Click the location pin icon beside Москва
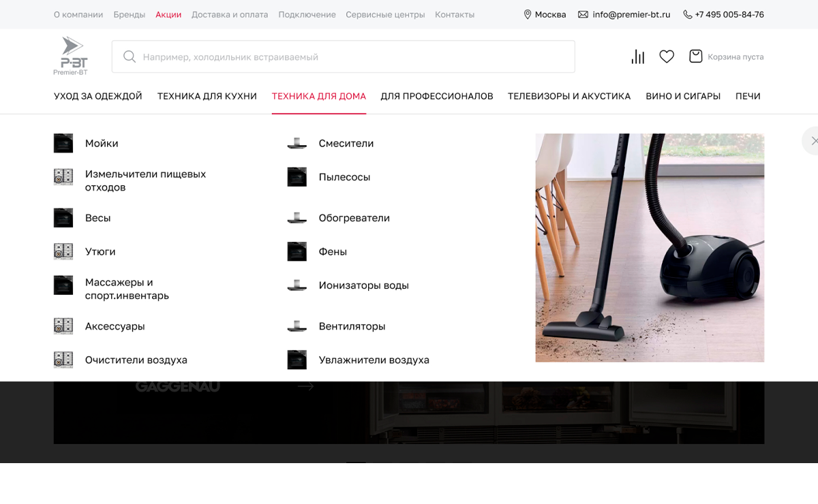The height and width of the screenshot is (504, 818). tap(527, 14)
